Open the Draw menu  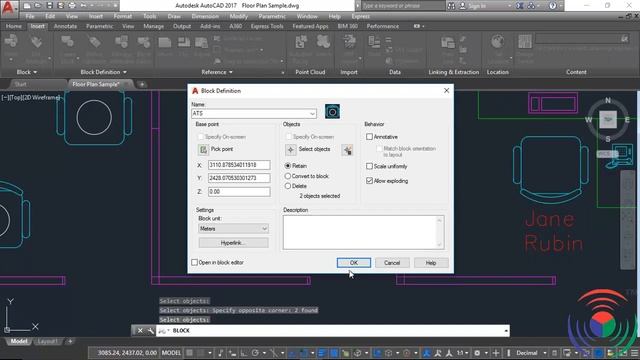174,16
